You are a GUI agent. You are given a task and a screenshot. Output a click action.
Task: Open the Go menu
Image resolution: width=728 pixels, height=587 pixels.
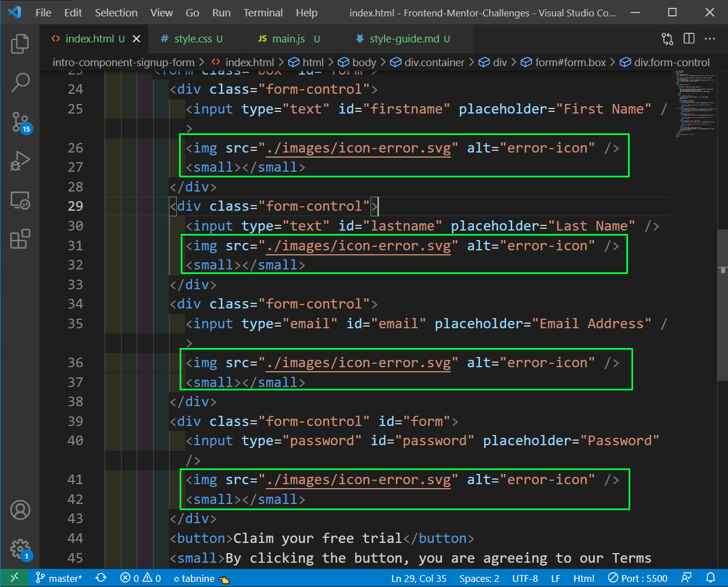[193, 12]
